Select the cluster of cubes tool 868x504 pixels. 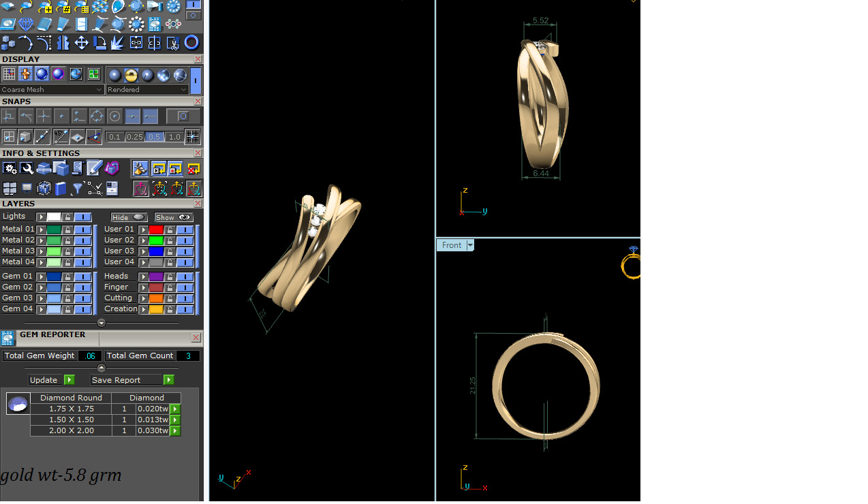click(8, 43)
